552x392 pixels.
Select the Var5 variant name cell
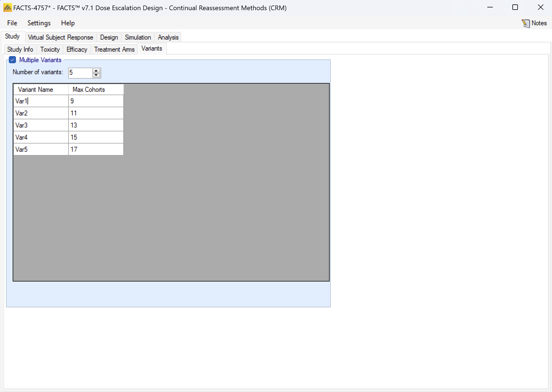[x=41, y=149]
